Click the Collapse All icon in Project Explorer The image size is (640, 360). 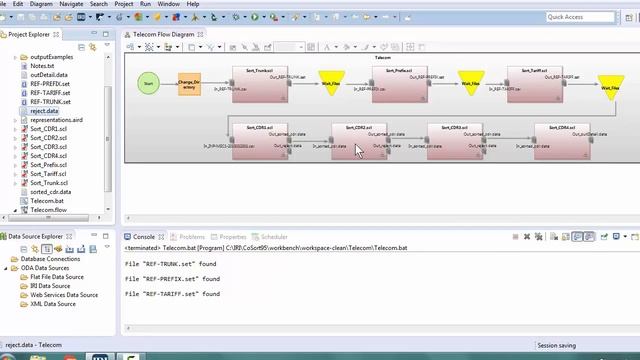click(81, 47)
